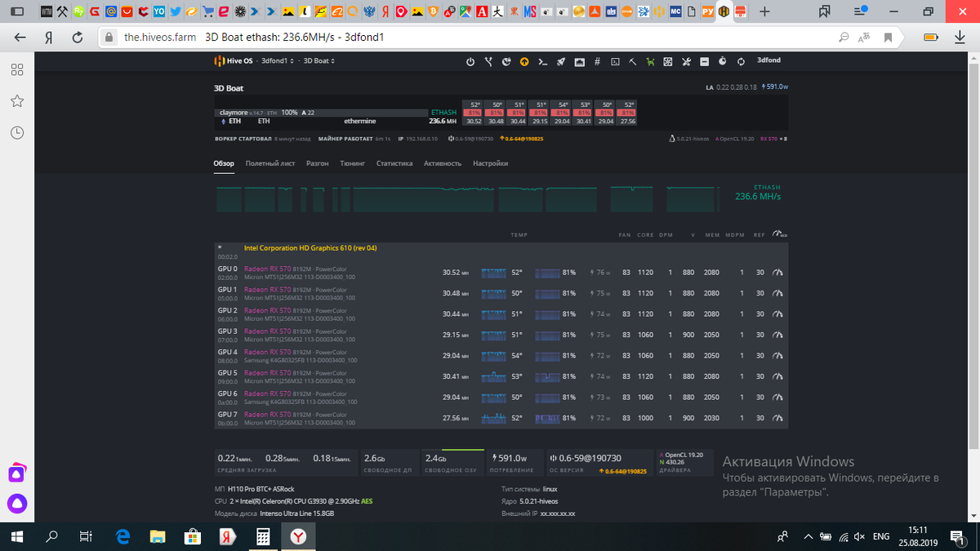Open overclock gauge icon for GPU 7
Screen dimensions: 980x551
click(x=778, y=418)
